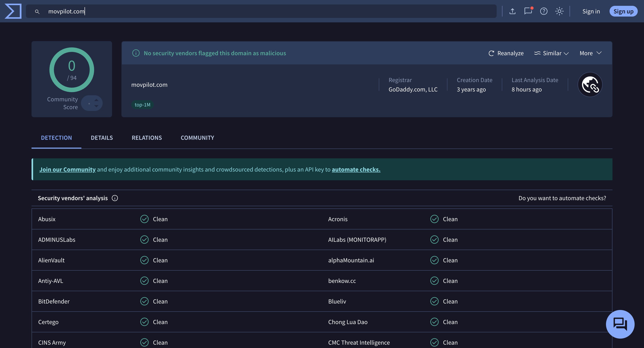Click the CMC Threat Intelligence checkmark icon

[434, 342]
